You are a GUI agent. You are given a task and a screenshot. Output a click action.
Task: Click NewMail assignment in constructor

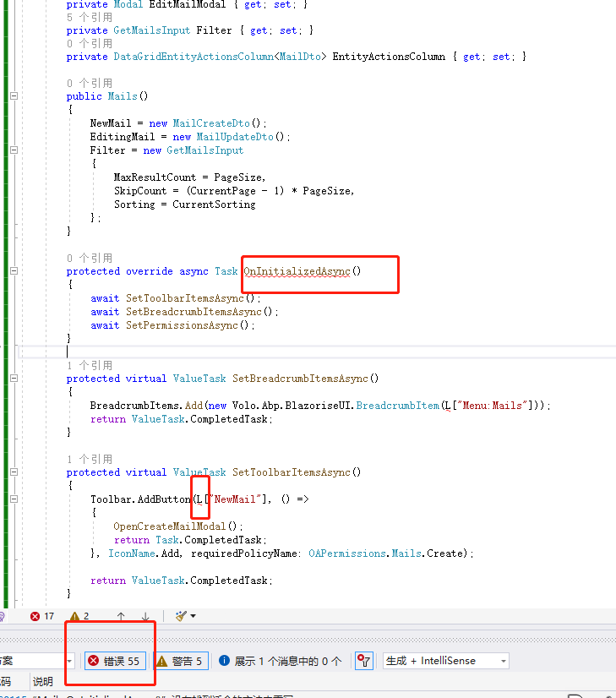(x=111, y=123)
